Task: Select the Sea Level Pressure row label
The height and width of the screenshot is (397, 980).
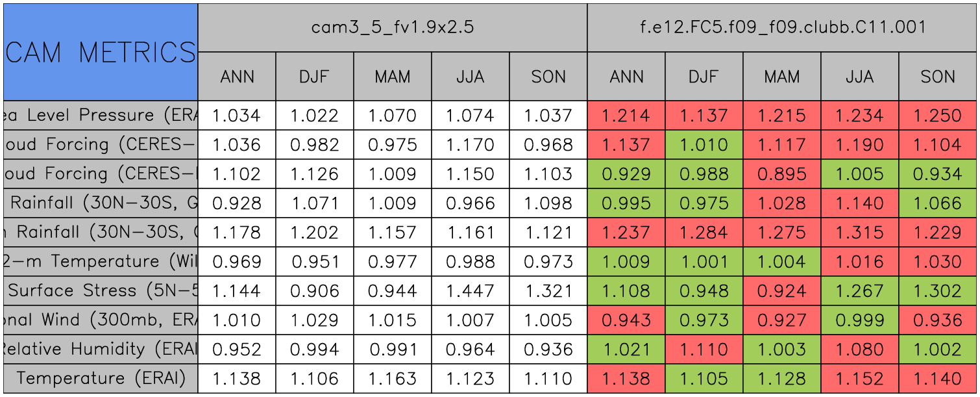Action: tap(101, 116)
